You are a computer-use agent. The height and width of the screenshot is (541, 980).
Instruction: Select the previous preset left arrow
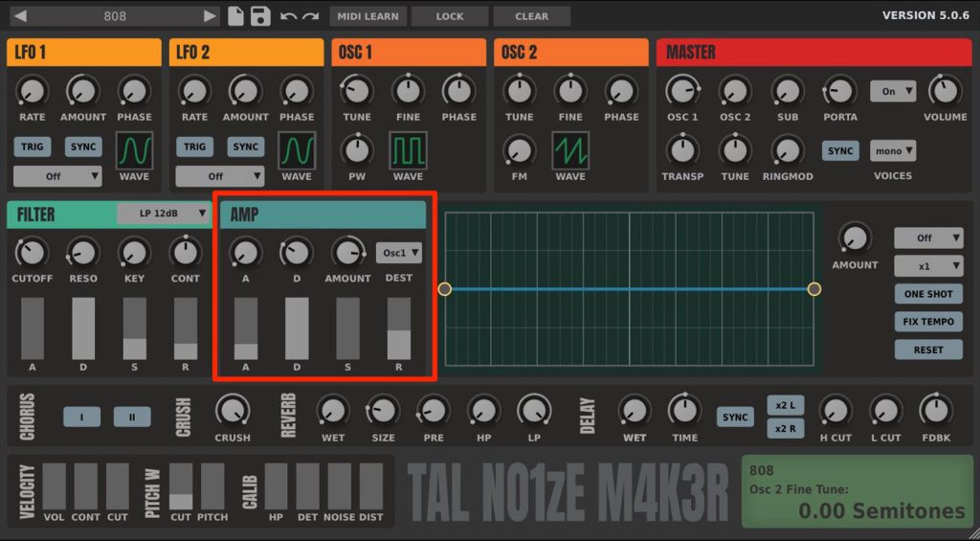[x=19, y=16]
